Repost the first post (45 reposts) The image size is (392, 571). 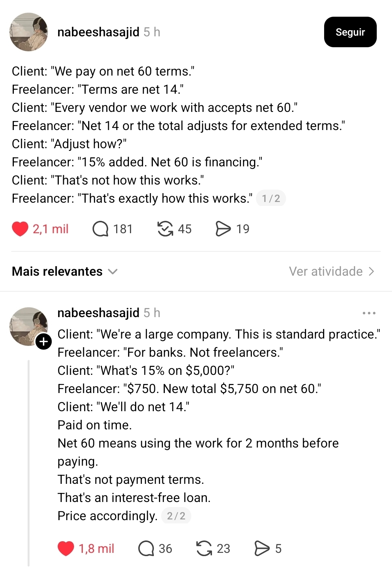click(165, 229)
